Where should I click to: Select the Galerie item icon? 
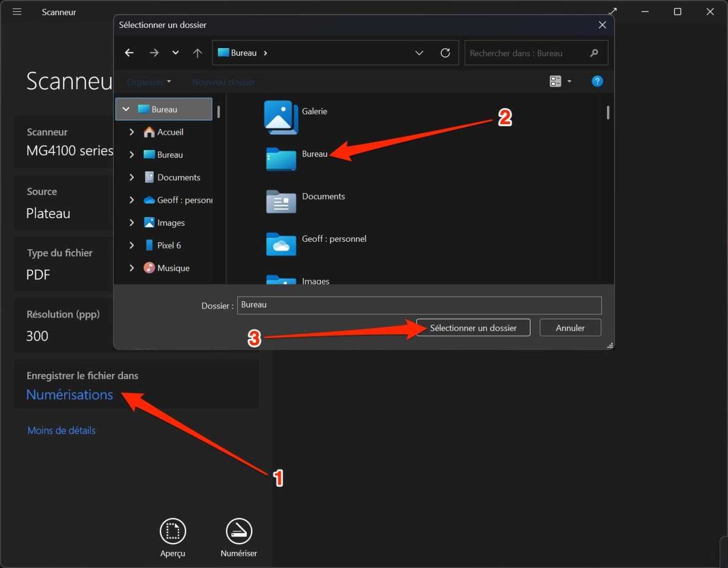click(281, 117)
